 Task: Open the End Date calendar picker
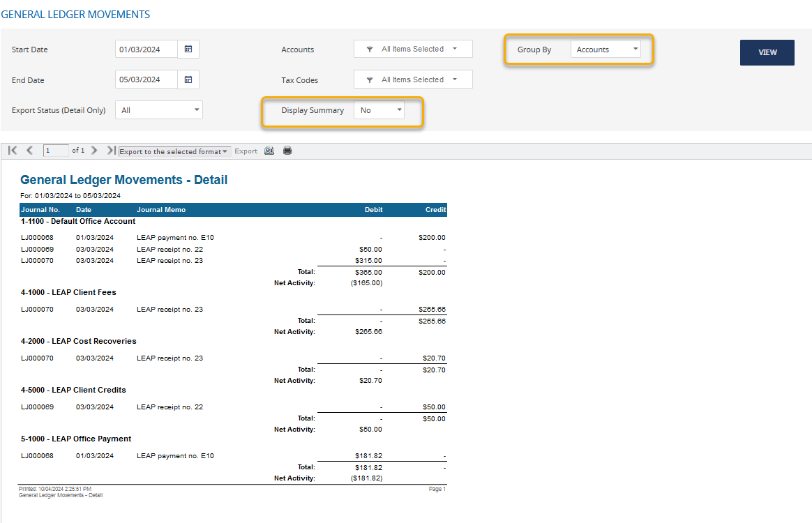pyautogui.click(x=190, y=79)
